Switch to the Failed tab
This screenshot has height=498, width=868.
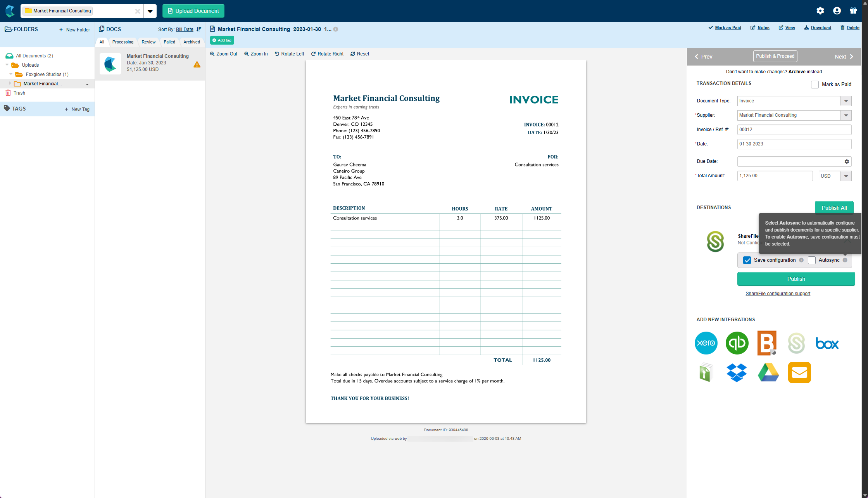(169, 42)
